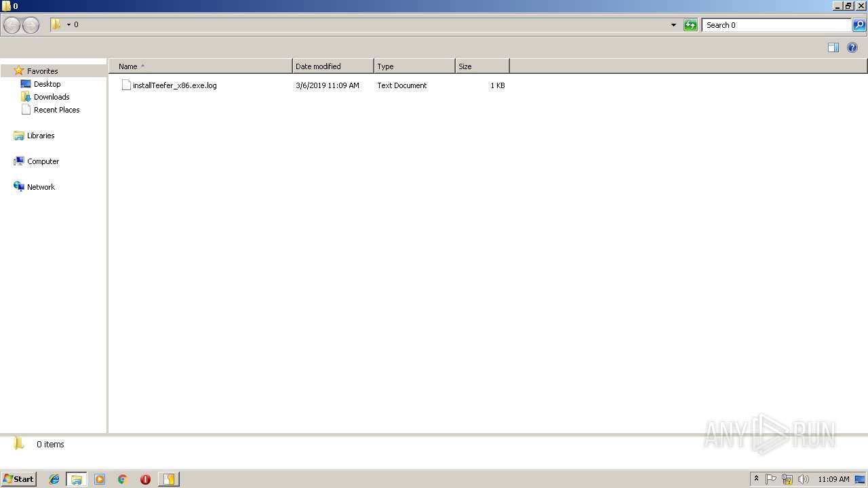The width and height of the screenshot is (868, 488).
Task: Select Favorites in the navigation pane
Action: click(42, 71)
